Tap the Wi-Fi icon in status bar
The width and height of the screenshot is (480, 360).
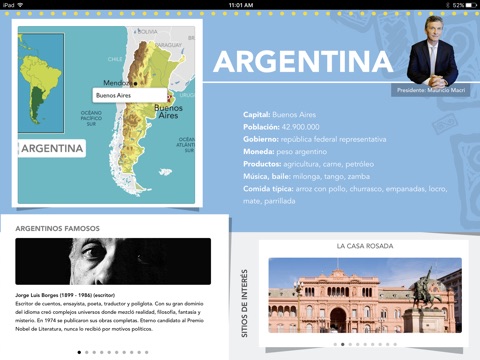20,5
